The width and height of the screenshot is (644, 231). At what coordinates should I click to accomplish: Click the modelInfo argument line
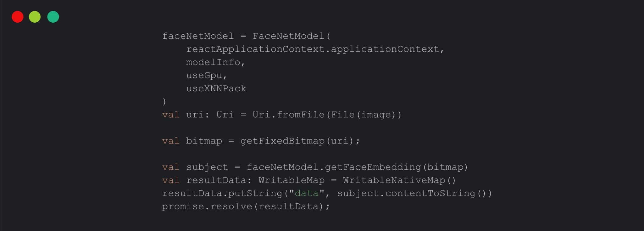point(215,62)
